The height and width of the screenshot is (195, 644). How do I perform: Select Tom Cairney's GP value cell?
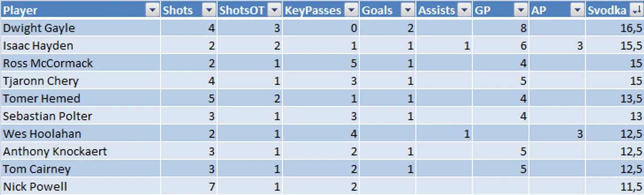pos(501,169)
